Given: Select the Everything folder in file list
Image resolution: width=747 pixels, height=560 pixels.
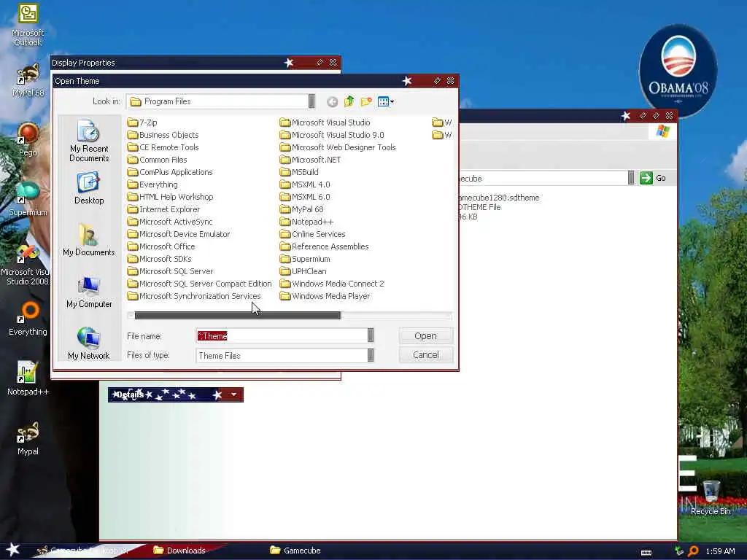Looking at the screenshot, I should (x=152, y=184).
